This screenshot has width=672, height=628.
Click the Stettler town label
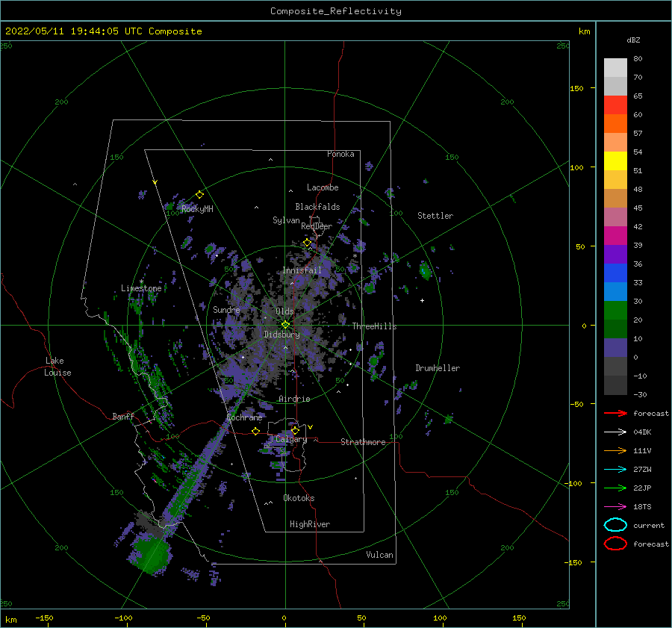click(435, 216)
